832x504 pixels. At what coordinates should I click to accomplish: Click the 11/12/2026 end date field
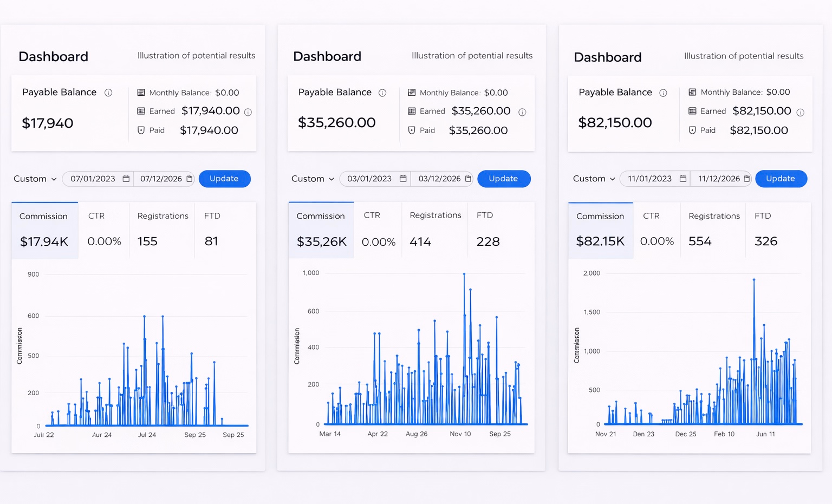[x=721, y=179]
